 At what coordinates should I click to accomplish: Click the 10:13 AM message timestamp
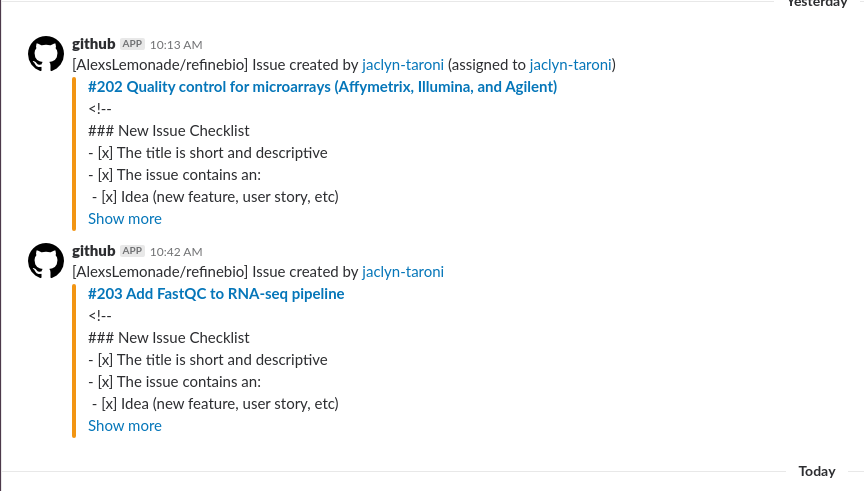tap(176, 45)
